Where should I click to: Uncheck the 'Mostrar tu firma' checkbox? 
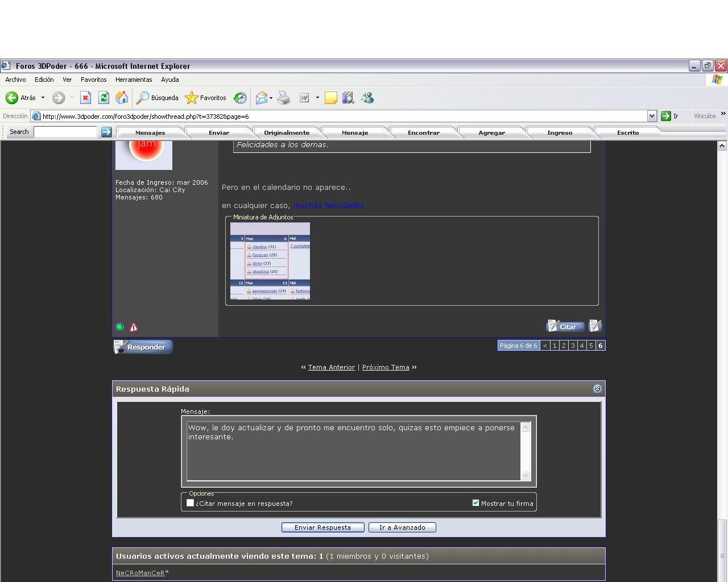point(476,503)
